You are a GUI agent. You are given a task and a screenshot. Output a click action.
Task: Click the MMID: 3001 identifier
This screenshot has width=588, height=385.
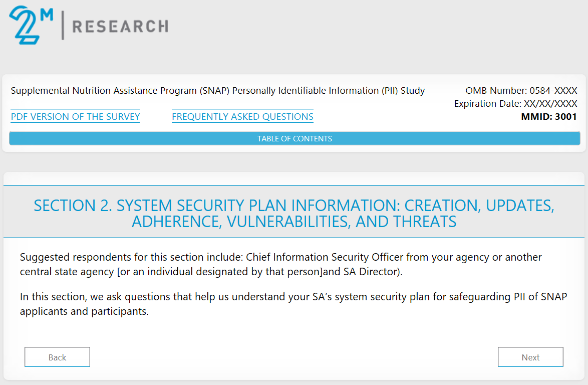click(x=549, y=117)
